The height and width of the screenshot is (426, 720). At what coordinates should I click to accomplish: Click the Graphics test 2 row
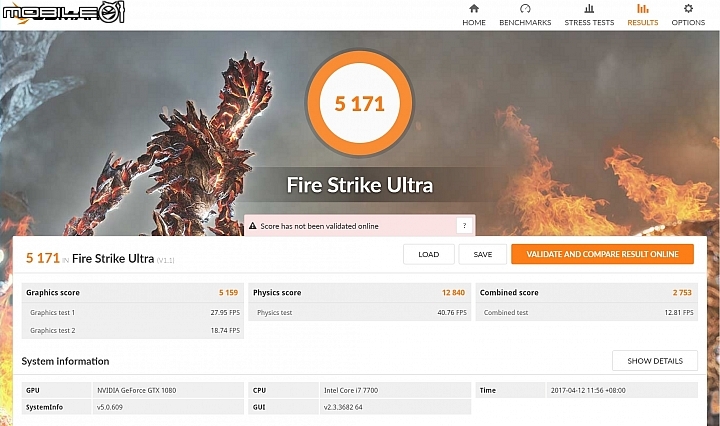pos(133,330)
